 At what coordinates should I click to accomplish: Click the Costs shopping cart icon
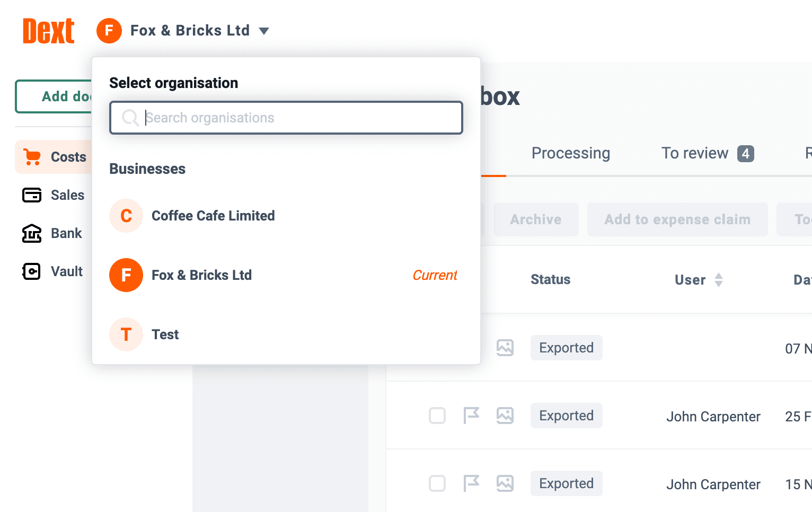click(32, 157)
